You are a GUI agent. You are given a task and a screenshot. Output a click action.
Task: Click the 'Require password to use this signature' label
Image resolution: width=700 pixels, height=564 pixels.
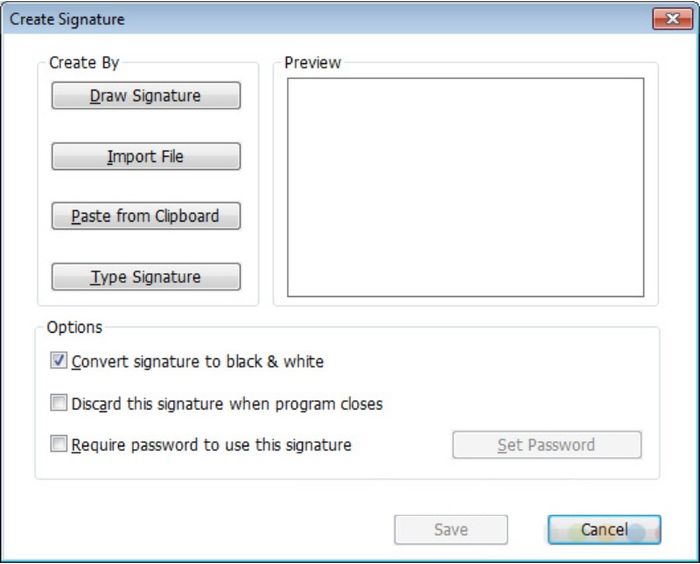pos(211,445)
